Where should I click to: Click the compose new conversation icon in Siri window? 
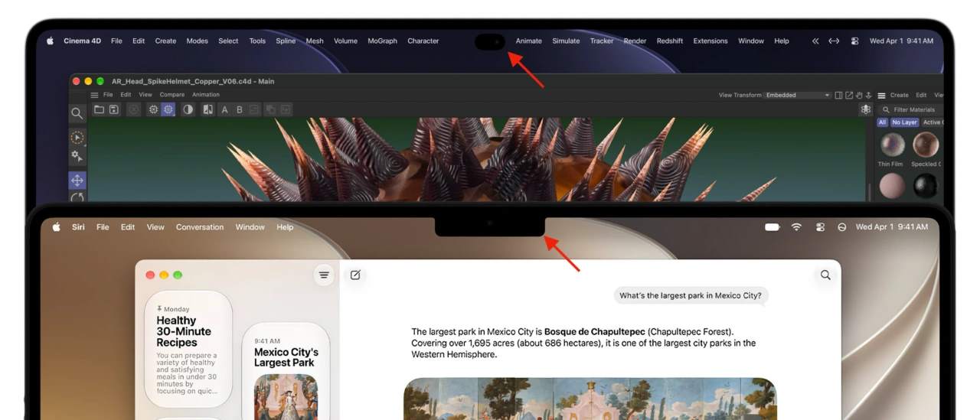pos(355,275)
